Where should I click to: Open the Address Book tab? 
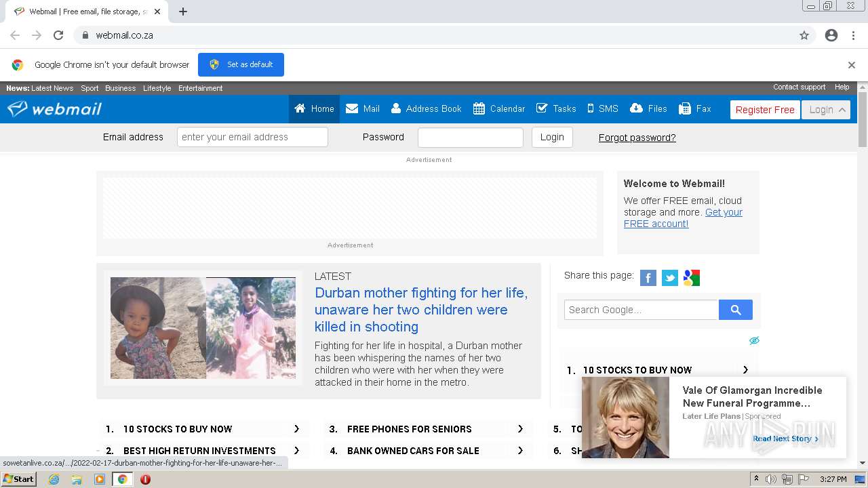pyautogui.click(x=427, y=109)
